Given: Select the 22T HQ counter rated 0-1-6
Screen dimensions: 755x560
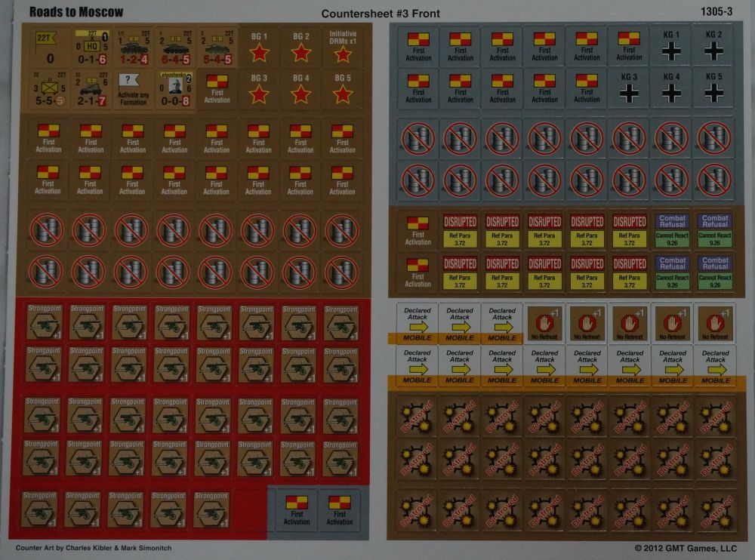Looking at the screenshot, I should (91, 48).
